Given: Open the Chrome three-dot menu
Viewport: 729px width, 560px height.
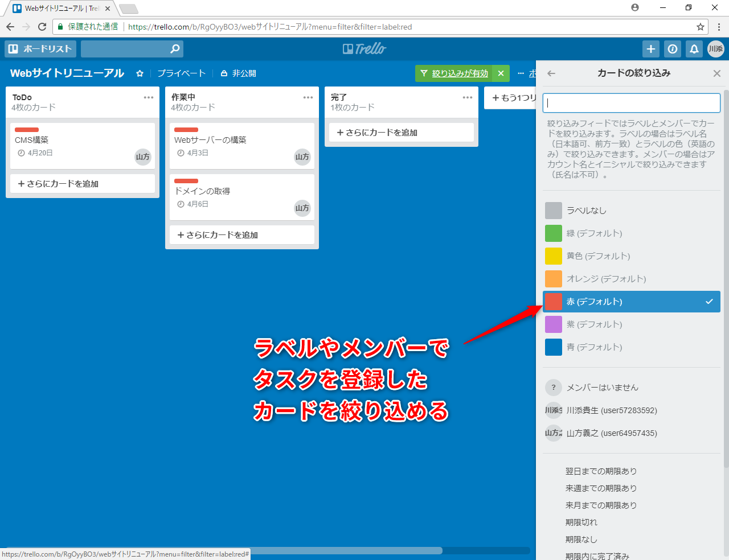Looking at the screenshot, I should pyautogui.click(x=719, y=27).
